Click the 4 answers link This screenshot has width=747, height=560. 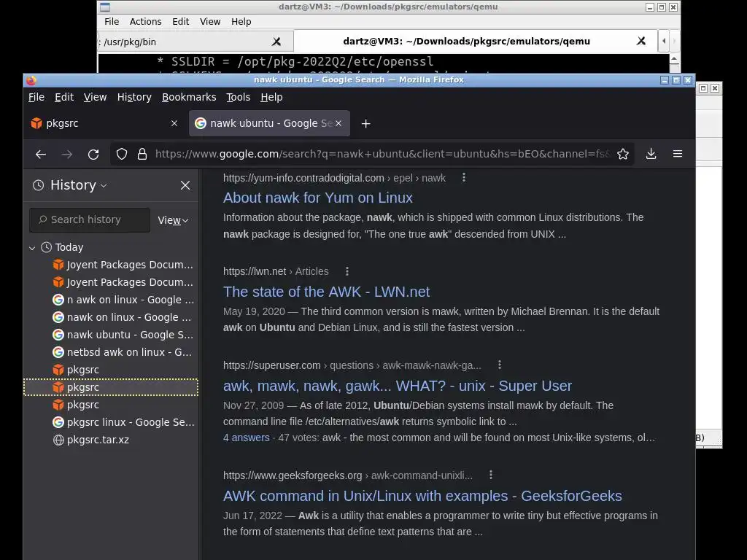point(247,437)
